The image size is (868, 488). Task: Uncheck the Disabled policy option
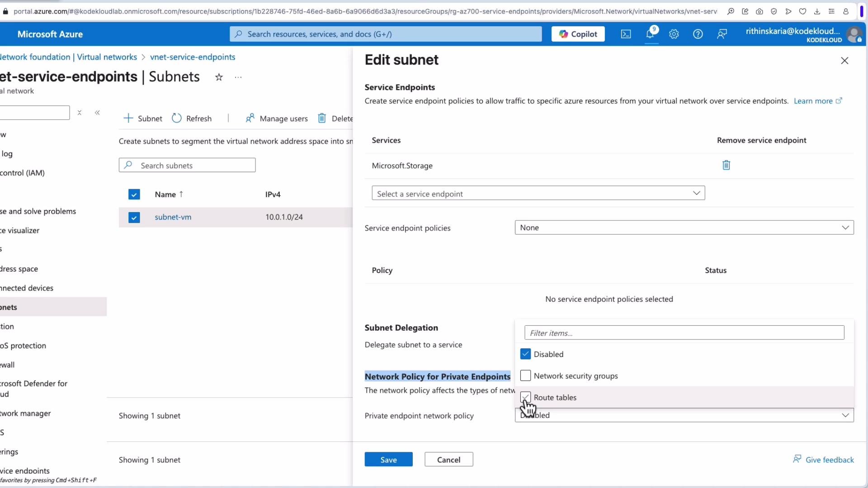525,354
